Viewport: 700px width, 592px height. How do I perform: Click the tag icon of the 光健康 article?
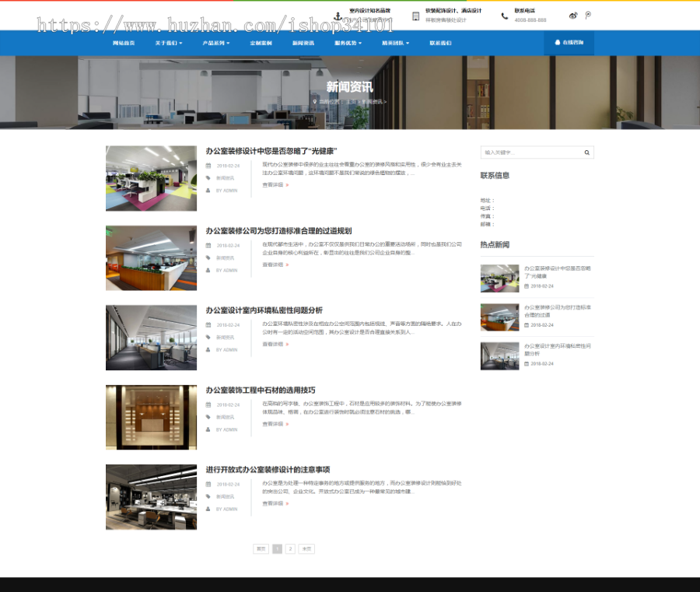[208, 177]
